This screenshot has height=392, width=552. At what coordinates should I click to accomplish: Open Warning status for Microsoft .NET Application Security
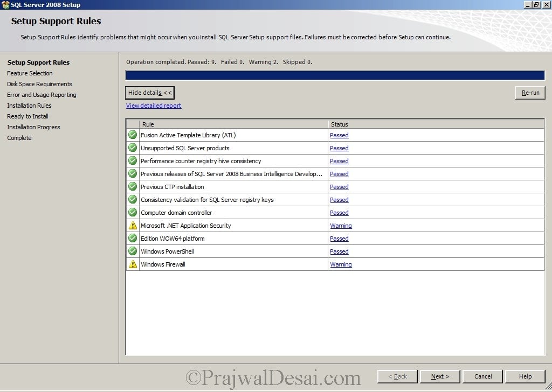[341, 226]
